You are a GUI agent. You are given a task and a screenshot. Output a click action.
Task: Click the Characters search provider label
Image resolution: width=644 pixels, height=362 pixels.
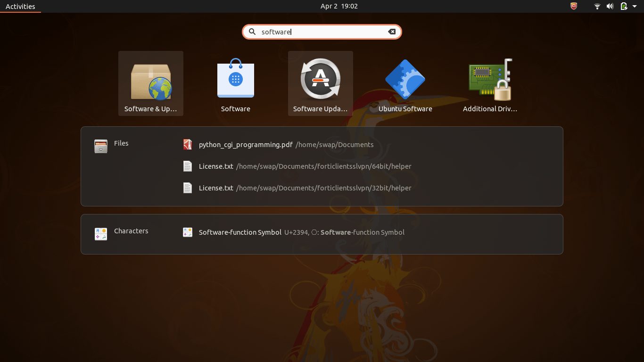click(131, 231)
